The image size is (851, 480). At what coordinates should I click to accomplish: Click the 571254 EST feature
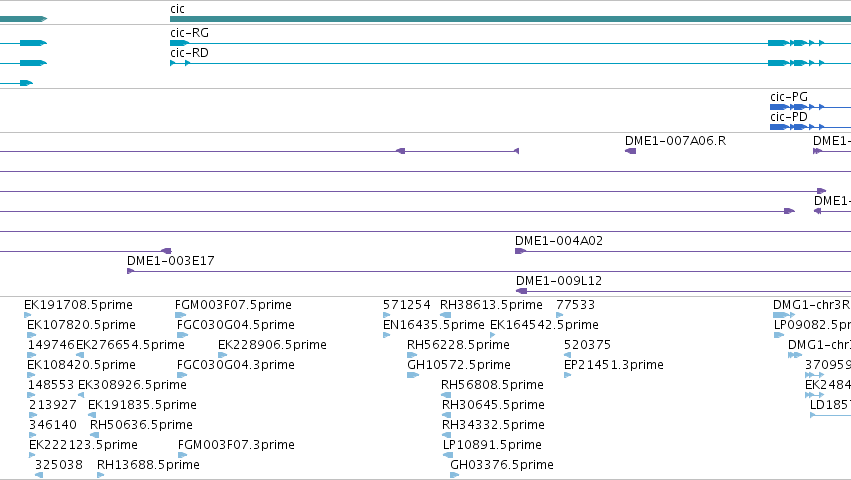386,315
